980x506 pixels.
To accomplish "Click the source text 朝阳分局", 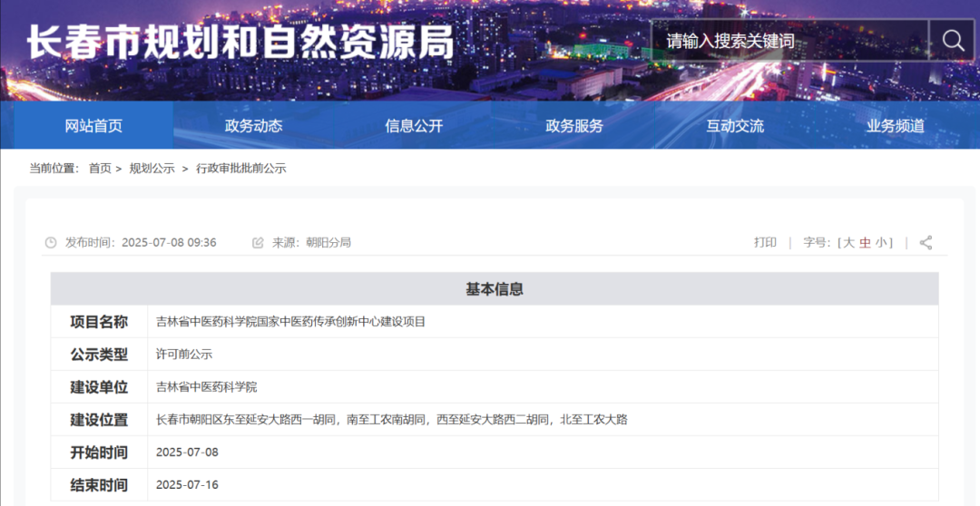I will point(328,242).
